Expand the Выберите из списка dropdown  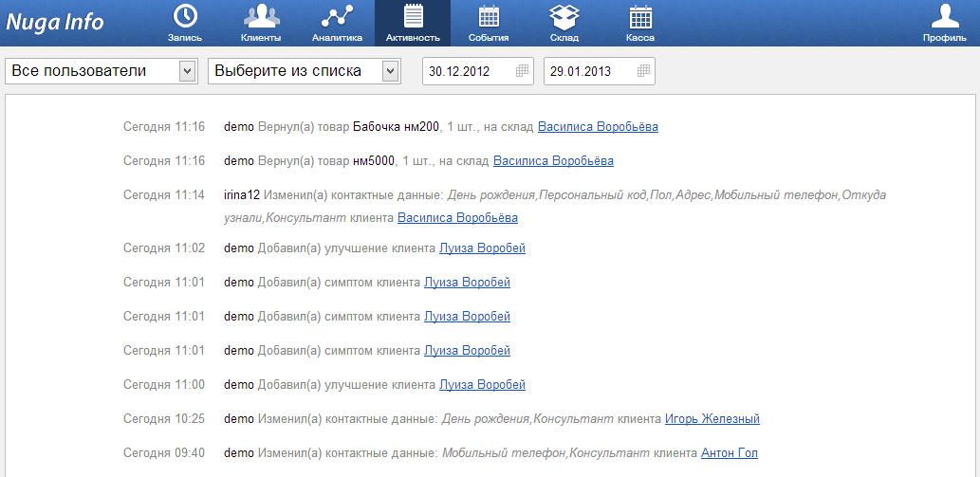point(390,71)
